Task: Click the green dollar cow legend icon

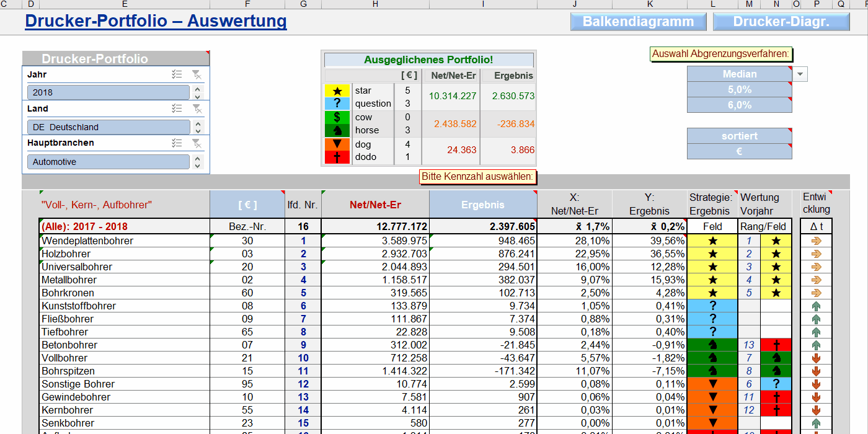Action: pyautogui.click(x=337, y=117)
